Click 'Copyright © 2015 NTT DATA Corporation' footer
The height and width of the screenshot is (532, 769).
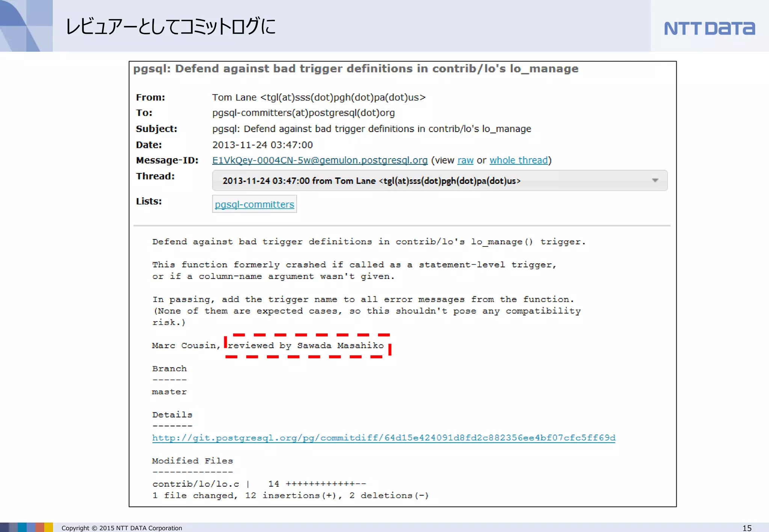point(122,528)
